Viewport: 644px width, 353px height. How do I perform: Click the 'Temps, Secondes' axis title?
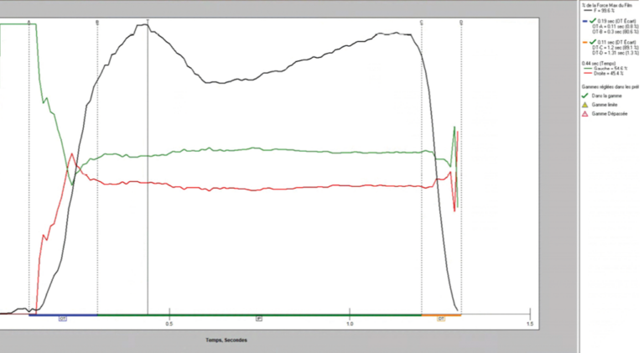226,340
